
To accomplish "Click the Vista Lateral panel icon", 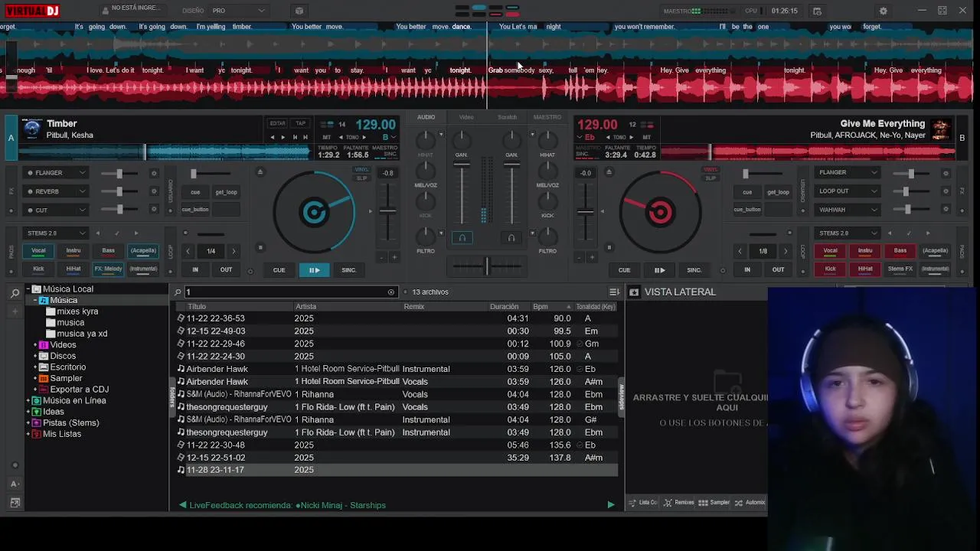I will [634, 292].
